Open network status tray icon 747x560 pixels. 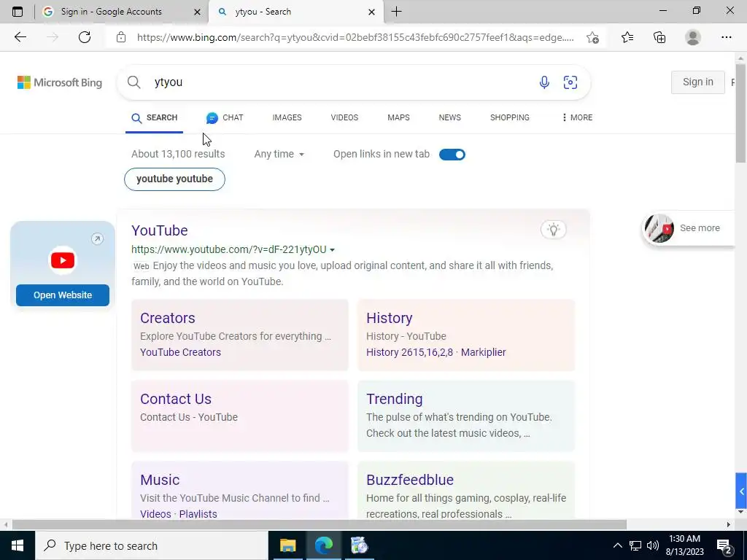pos(635,545)
